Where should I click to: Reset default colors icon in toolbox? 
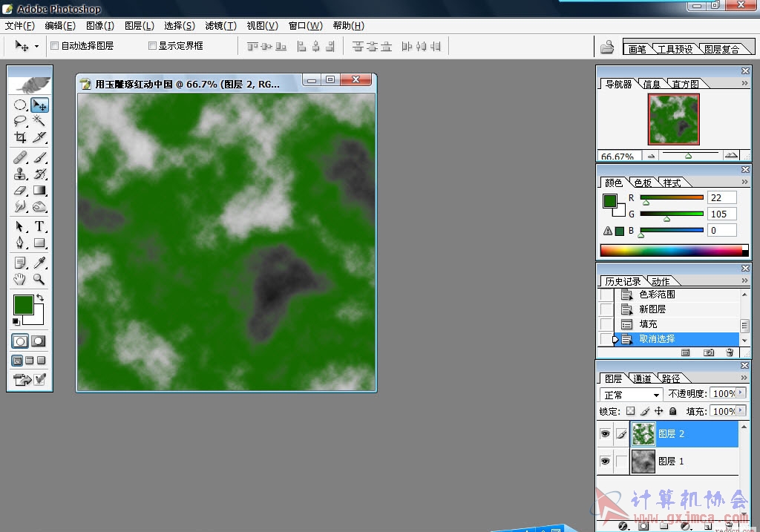coord(16,322)
